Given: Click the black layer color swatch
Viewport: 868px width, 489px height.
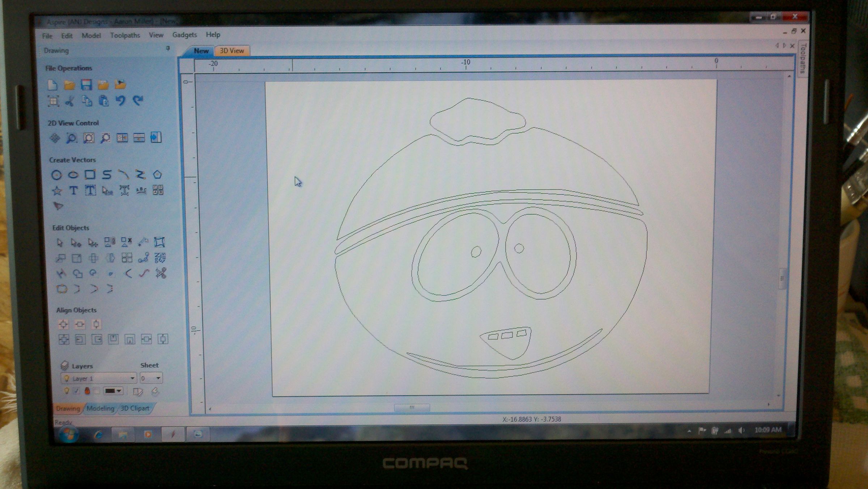Looking at the screenshot, I should (110, 391).
